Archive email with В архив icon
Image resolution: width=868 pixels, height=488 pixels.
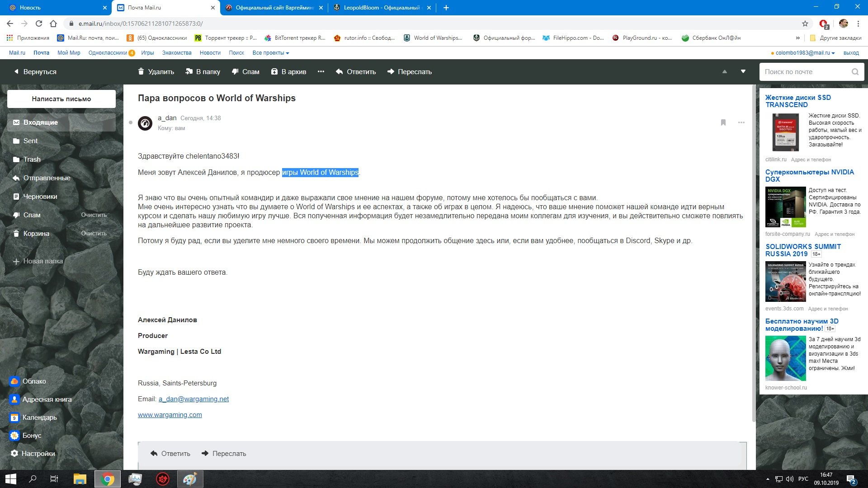[274, 71]
